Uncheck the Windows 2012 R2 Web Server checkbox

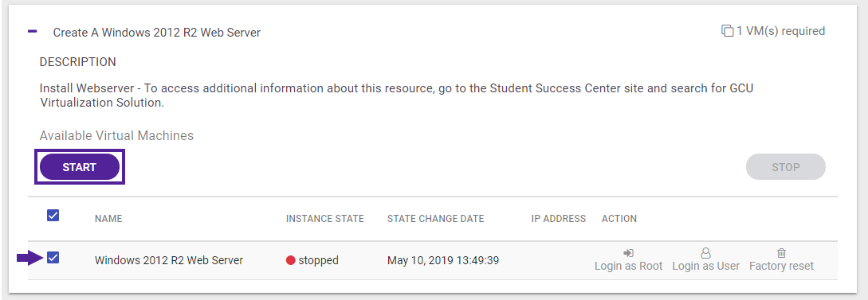pyautogui.click(x=53, y=258)
